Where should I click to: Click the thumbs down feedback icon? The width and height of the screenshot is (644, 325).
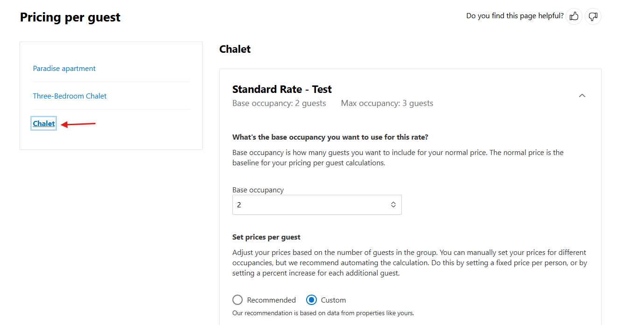click(x=593, y=16)
